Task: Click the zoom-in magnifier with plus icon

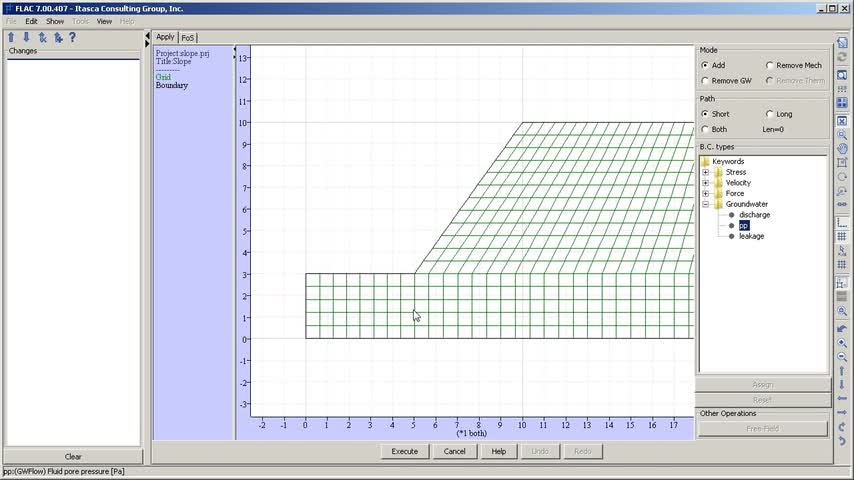Action: click(x=842, y=343)
